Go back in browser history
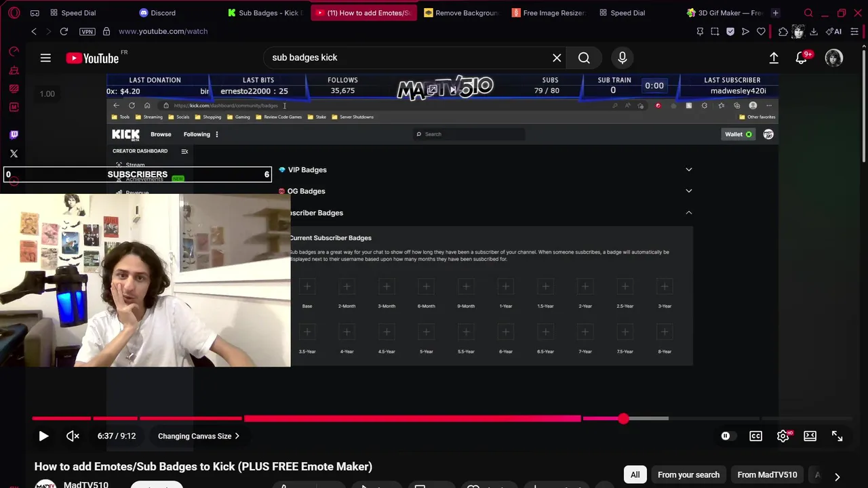Image resolution: width=868 pixels, height=488 pixels. [x=34, y=31]
